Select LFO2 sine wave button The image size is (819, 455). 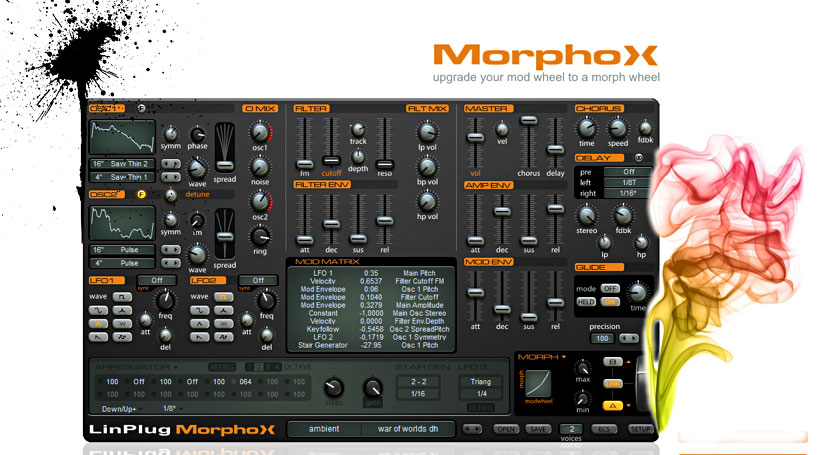[199, 310]
